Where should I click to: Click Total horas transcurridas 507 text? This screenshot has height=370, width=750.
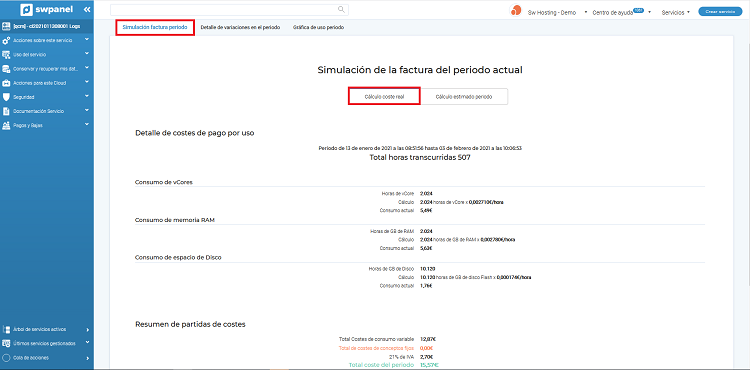click(420, 157)
